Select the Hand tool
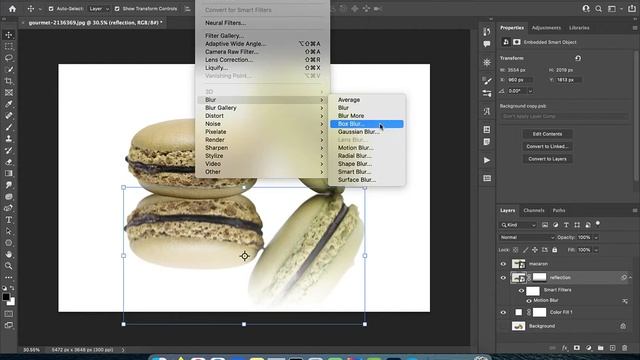 click(9, 254)
